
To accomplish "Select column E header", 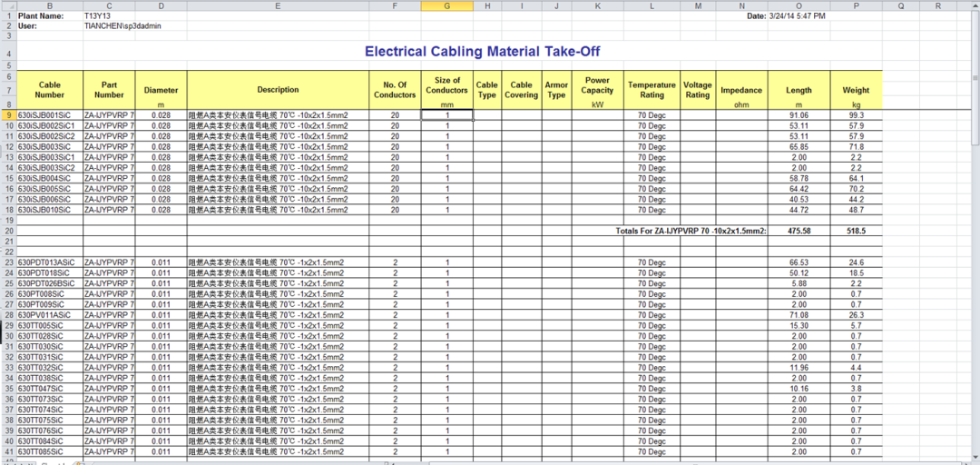I will pos(278,5).
